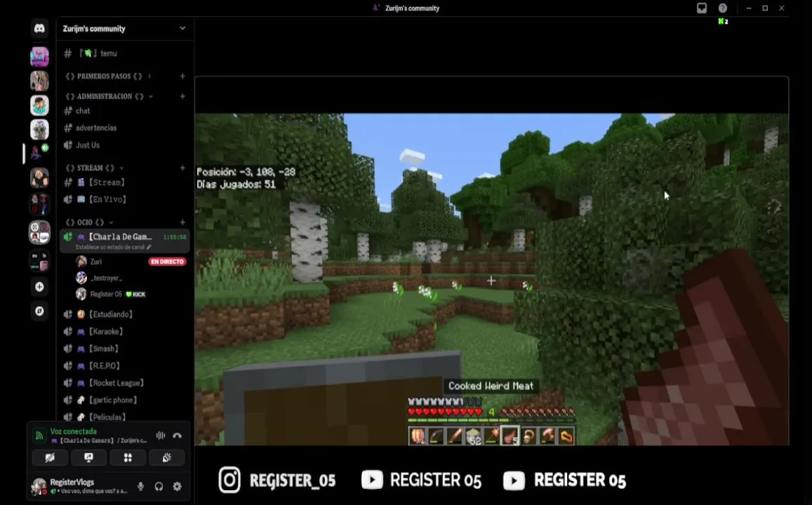This screenshot has height=505, width=812.
Task: Expand PRIMEROS PASOS category
Action: pos(108,76)
